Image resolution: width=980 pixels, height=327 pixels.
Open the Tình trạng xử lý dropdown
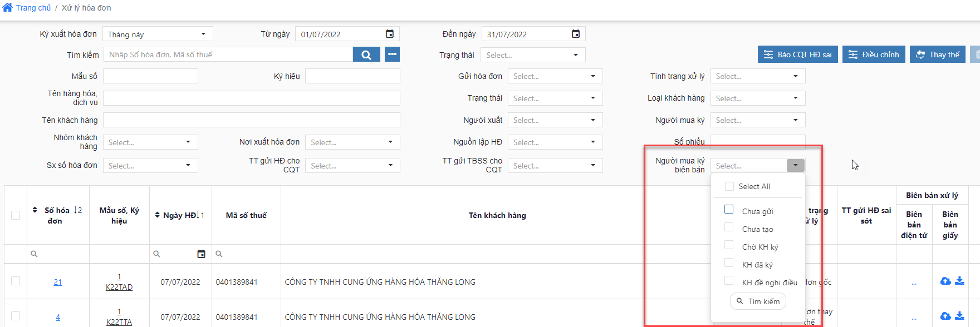pos(758,76)
